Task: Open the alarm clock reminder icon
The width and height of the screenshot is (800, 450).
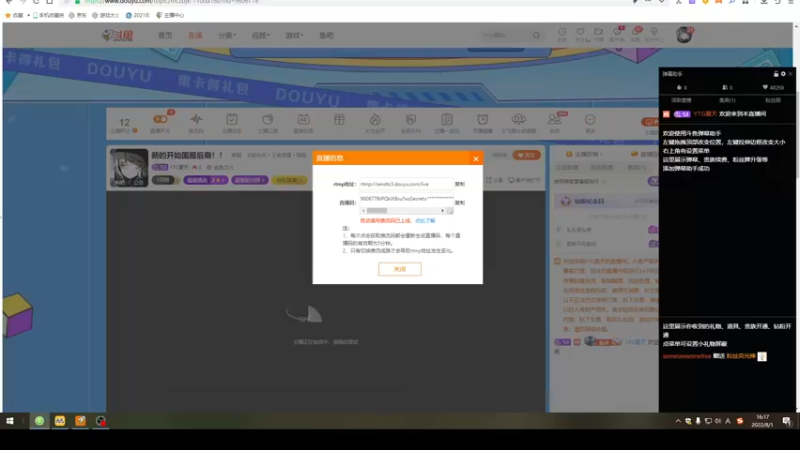Action: 482,120
